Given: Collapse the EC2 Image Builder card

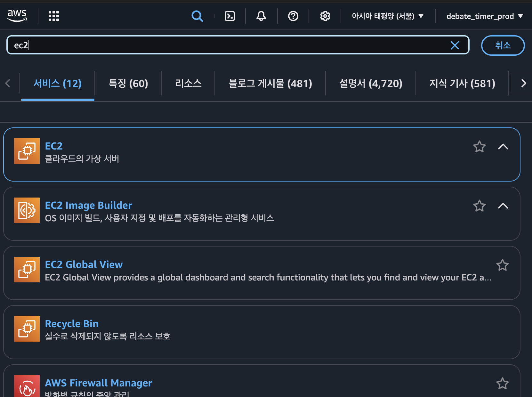Looking at the screenshot, I should (x=503, y=206).
